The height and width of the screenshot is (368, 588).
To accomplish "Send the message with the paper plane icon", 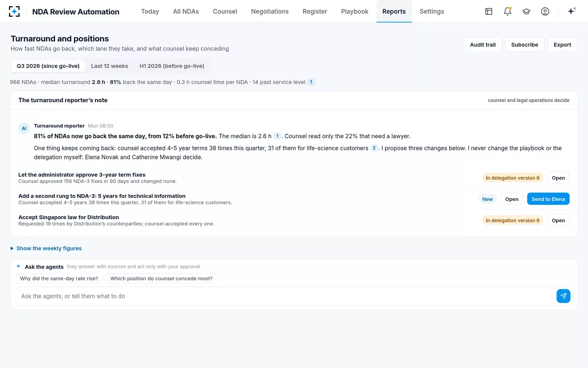I will tap(563, 296).
